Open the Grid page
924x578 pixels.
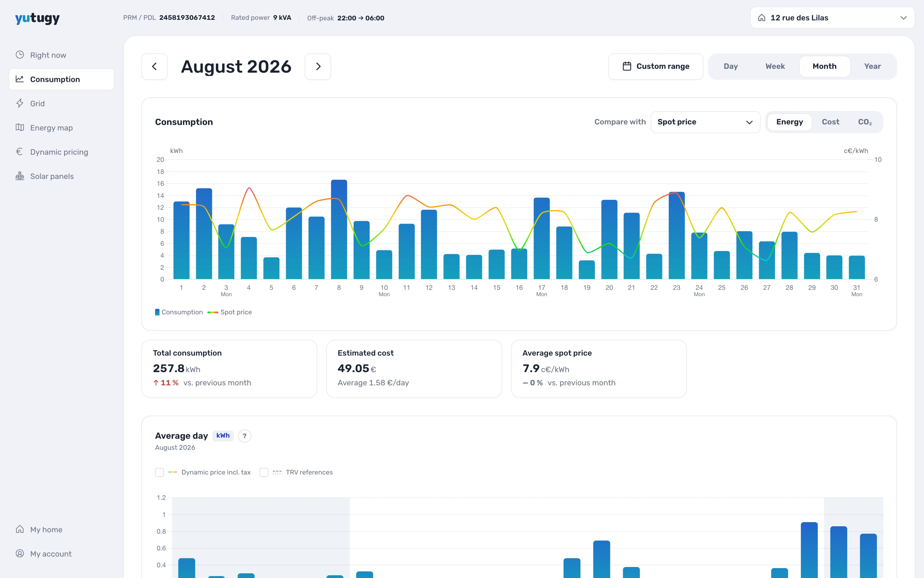click(62, 103)
